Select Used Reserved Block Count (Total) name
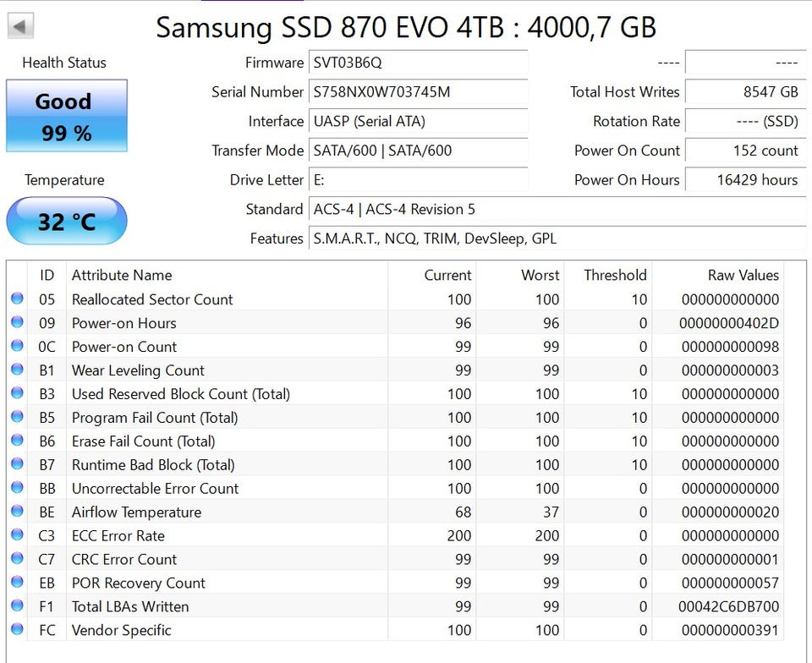The image size is (812, 663). [x=181, y=394]
